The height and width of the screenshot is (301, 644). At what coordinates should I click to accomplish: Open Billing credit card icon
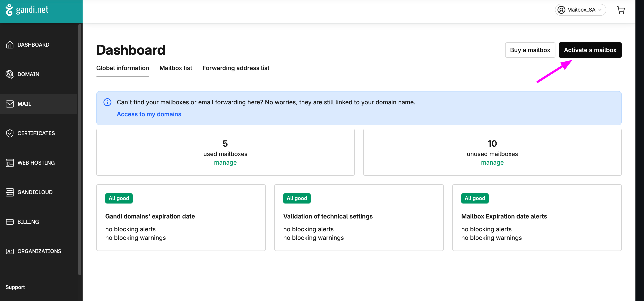(x=10, y=222)
